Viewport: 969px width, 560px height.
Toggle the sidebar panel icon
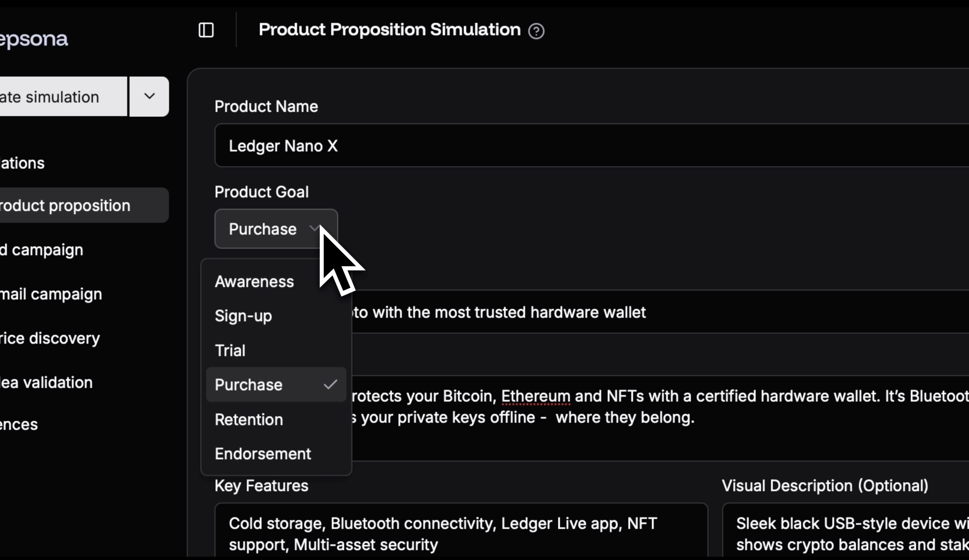[206, 30]
